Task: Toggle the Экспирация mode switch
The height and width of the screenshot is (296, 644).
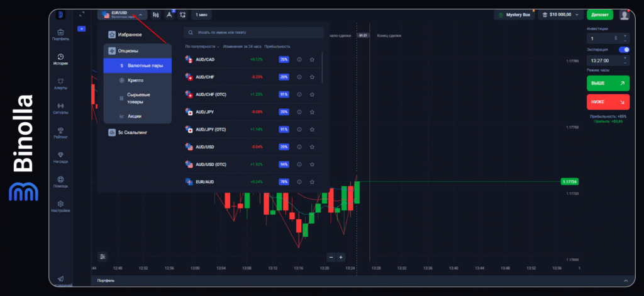Action: pos(624,49)
